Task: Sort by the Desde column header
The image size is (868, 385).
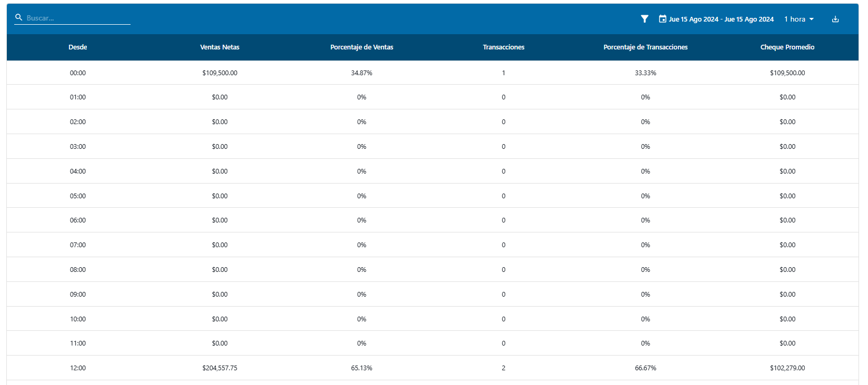Action: click(78, 47)
